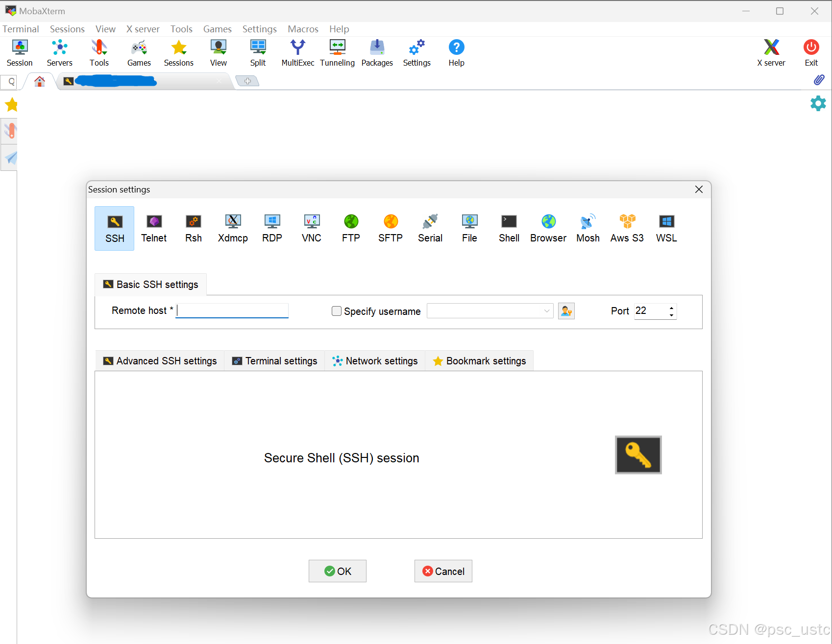Pick the Rsh session type

194,228
